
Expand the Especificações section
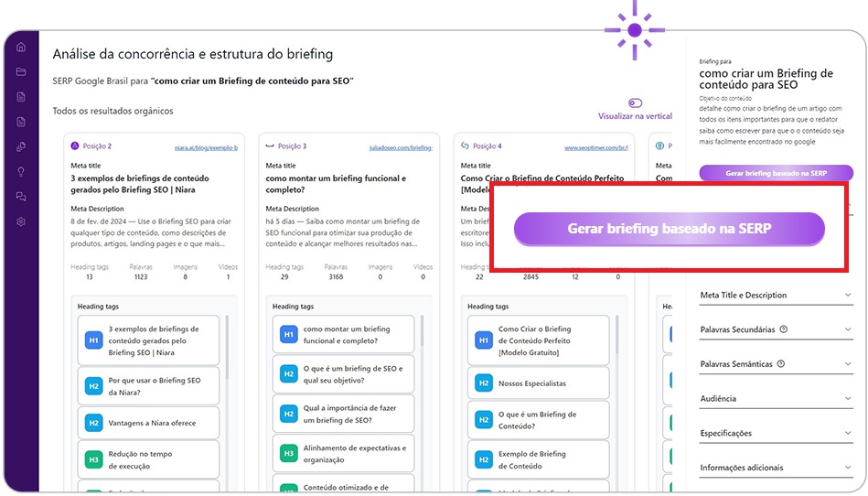pyautogui.click(x=848, y=433)
